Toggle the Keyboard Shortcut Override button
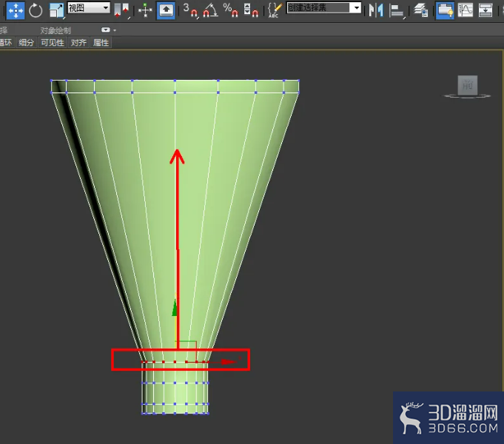The image size is (504, 444). (x=166, y=10)
